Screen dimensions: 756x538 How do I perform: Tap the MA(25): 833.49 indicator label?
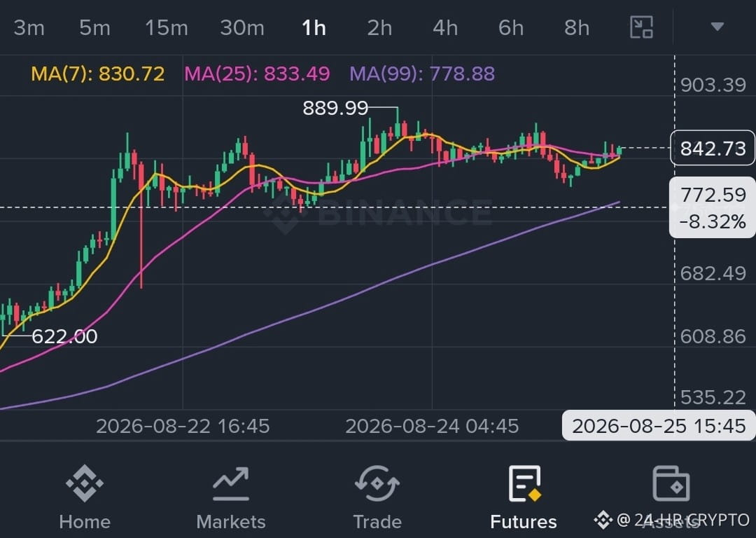click(x=257, y=74)
